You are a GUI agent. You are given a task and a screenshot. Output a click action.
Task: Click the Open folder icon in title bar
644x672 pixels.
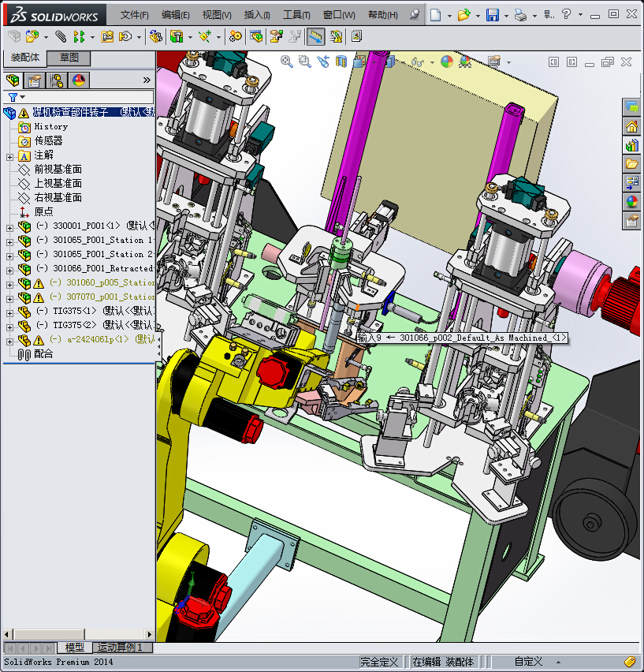point(463,16)
